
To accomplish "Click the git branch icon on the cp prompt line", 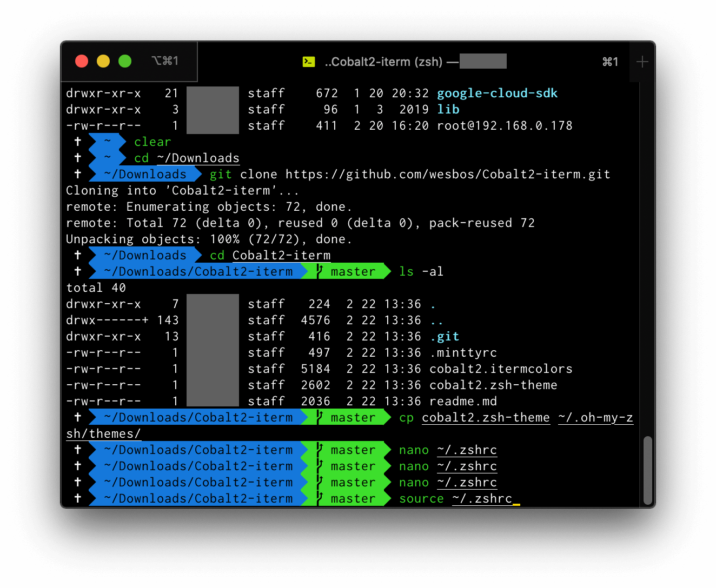I will pyautogui.click(x=320, y=418).
